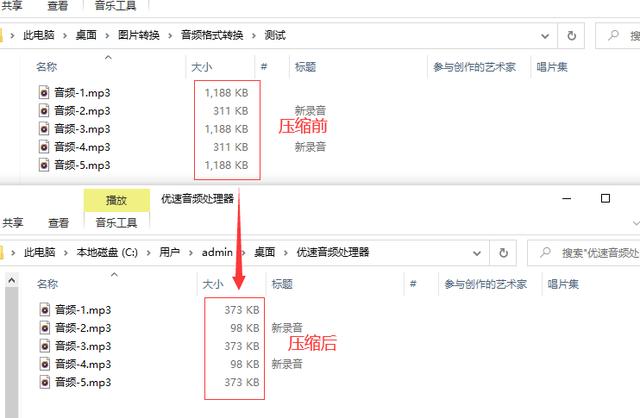Sort by 参与创作的艺术家 column in lower window

pos(486,284)
